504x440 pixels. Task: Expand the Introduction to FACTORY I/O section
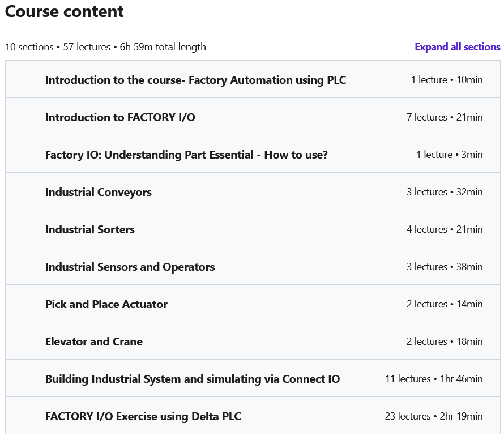pos(120,117)
